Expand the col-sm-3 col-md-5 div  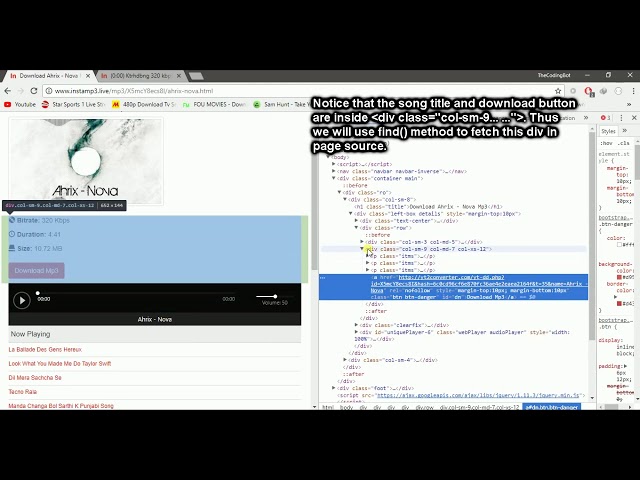click(x=362, y=242)
